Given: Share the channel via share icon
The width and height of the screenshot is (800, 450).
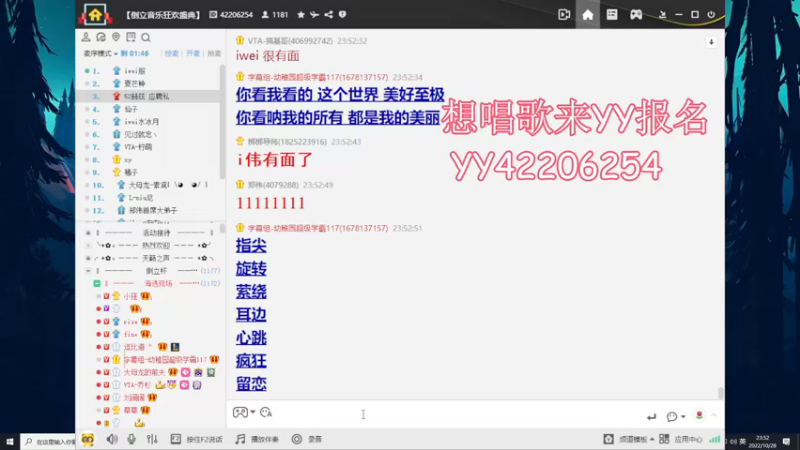Looking at the screenshot, I should coord(329,15).
